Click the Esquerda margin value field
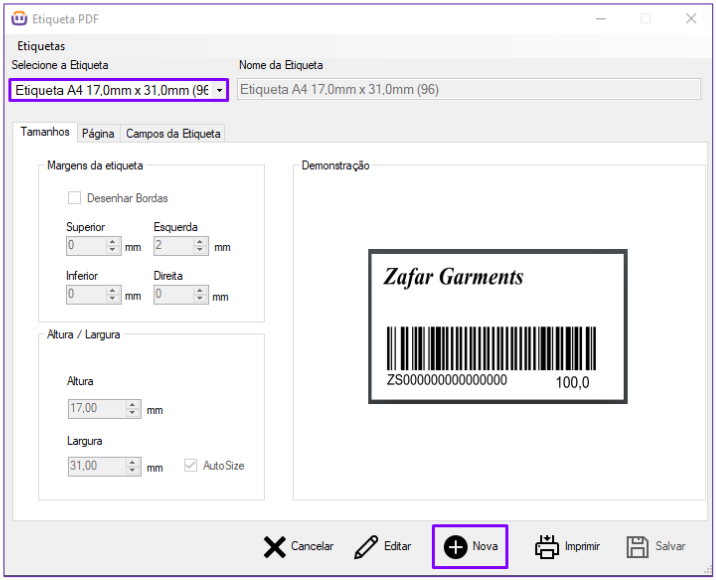This screenshot has height=580, width=716. 174,246
